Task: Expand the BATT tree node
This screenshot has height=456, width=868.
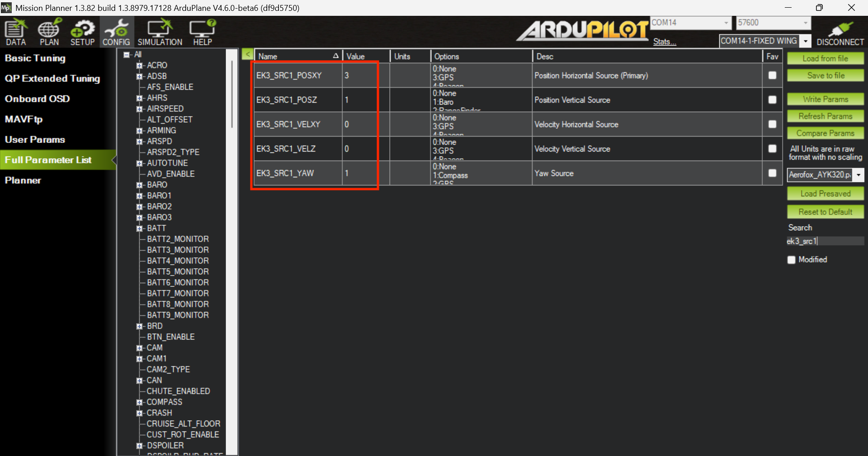Action: click(x=140, y=228)
